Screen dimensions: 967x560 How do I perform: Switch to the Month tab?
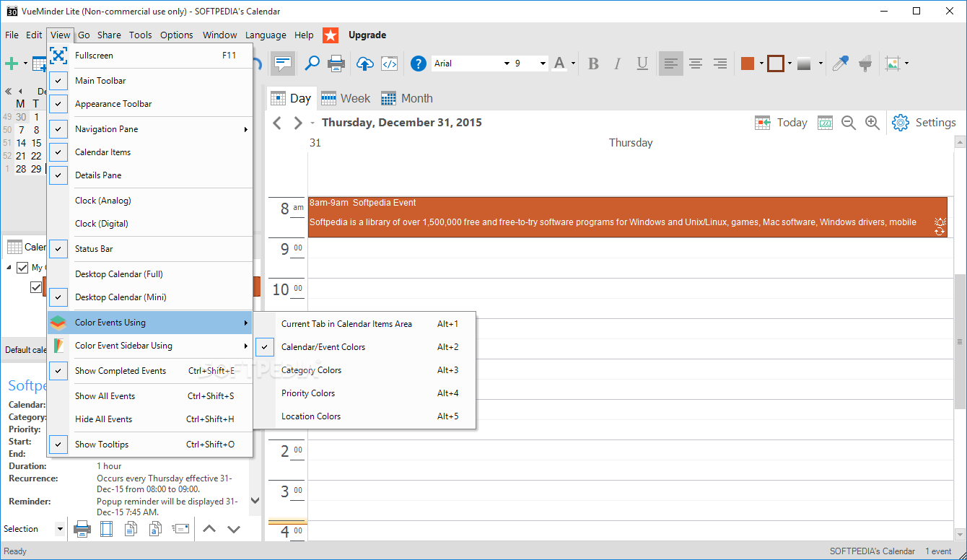[x=407, y=98]
